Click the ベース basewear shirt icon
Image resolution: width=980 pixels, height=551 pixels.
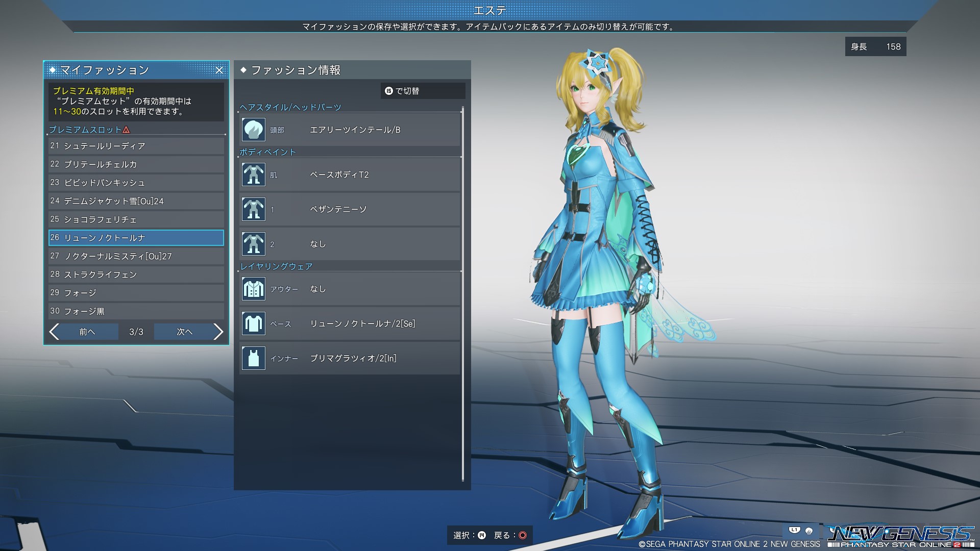pyautogui.click(x=253, y=323)
